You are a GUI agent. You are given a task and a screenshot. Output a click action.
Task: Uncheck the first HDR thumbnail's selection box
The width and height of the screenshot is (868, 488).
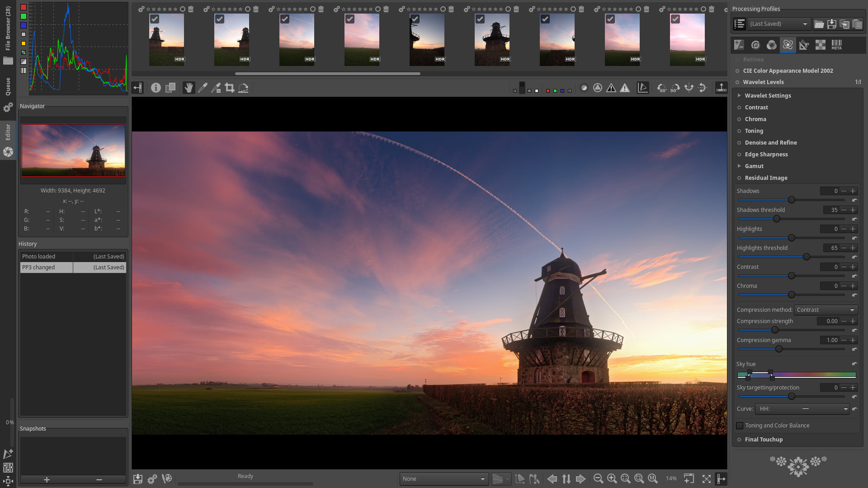155,19
